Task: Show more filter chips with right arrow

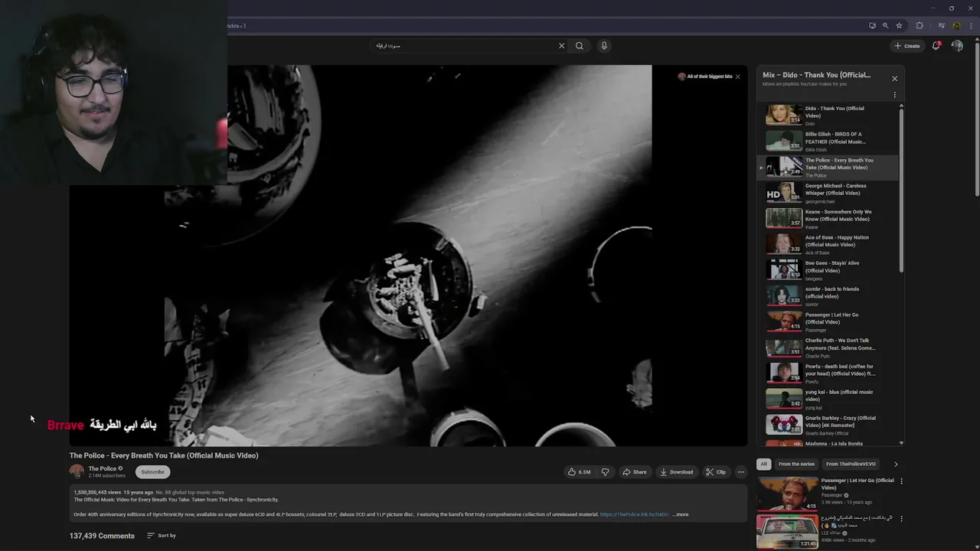Action: [896, 464]
